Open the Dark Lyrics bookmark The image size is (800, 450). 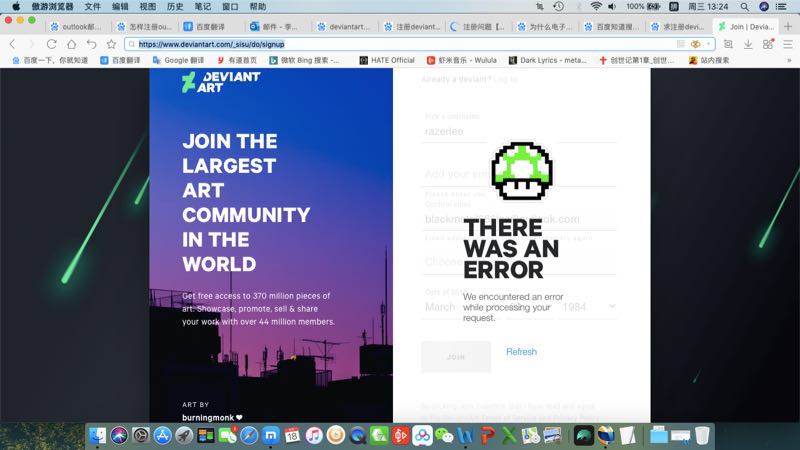pos(547,60)
